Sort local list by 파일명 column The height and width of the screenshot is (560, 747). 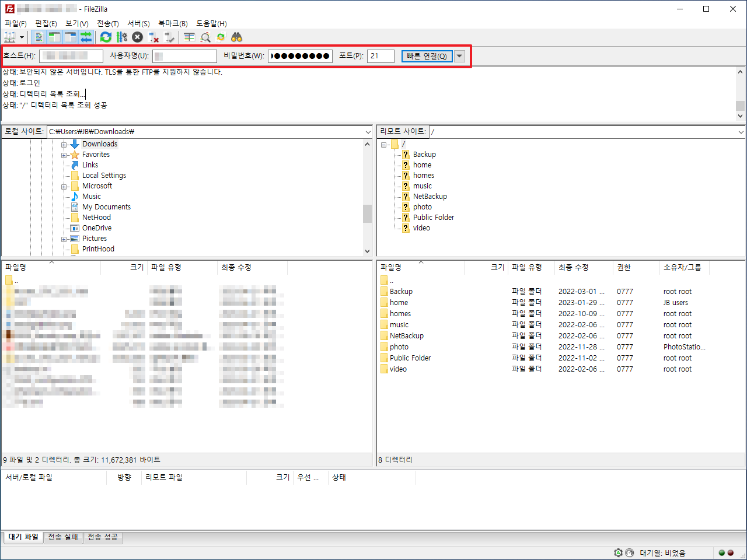coord(51,267)
